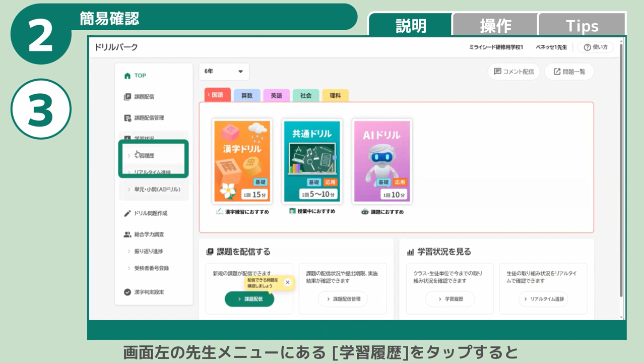
Task: Click the 学習履歴 button under 学習状況を見る
Action: pos(450,299)
